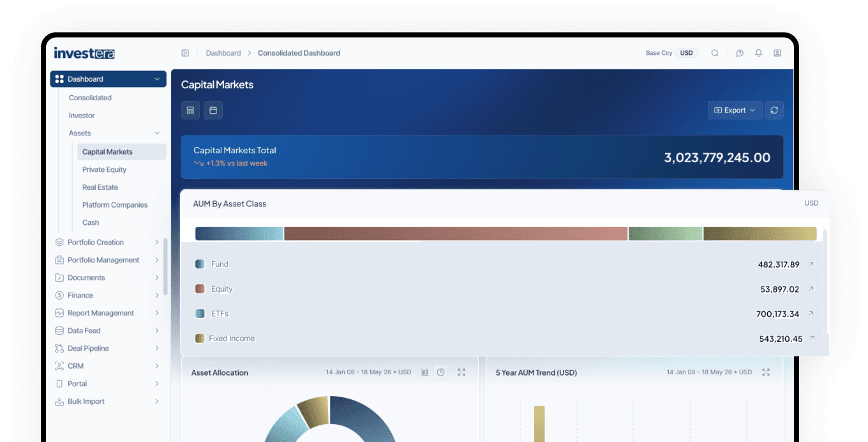868x442 pixels.
Task: Switch Asset Allocation to bar chart view
Action: [x=425, y=372]
